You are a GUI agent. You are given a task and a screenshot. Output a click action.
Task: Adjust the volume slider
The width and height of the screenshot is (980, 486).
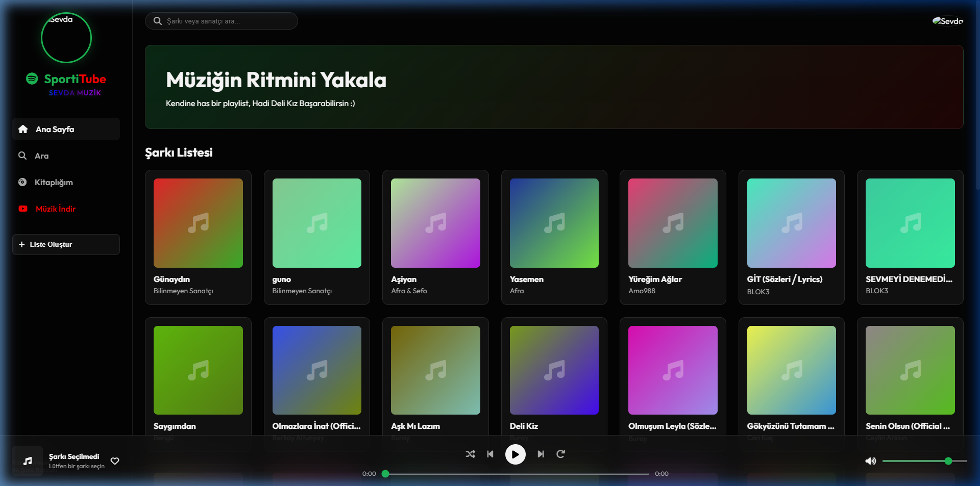tap(924, 461)
